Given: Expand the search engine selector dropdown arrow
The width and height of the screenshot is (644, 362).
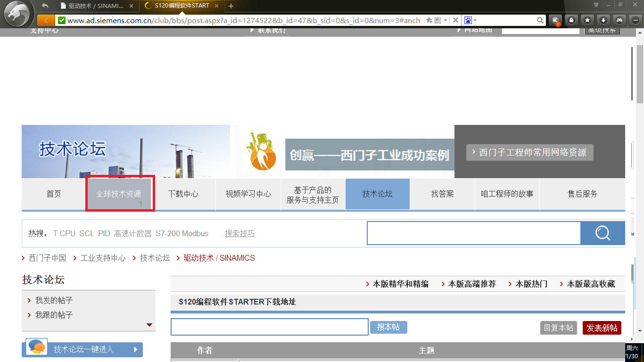Looking at the screenshot, I should (475, 21).
